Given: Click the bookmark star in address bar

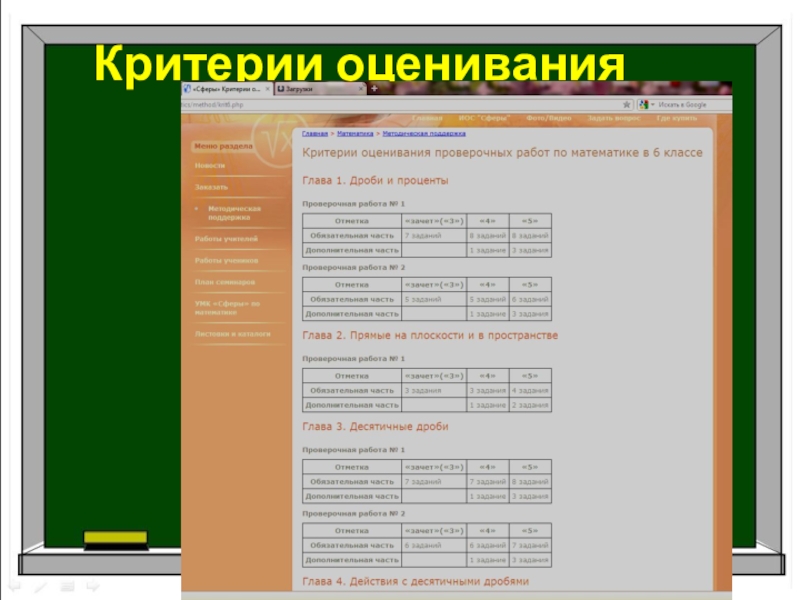Looking at the screenshot, I should (627, 105).
